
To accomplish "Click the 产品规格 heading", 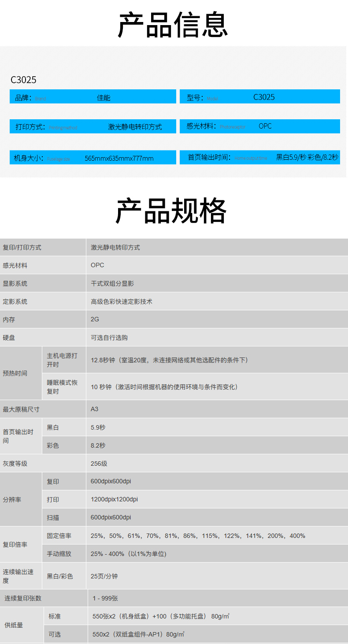I will (171, 211).
